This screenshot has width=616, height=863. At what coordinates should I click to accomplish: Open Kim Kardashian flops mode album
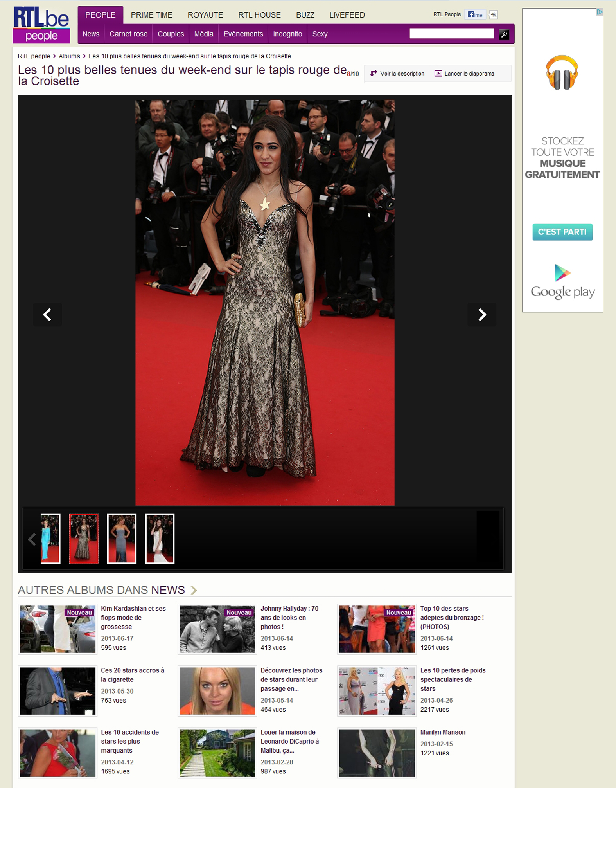pos(133,617)
